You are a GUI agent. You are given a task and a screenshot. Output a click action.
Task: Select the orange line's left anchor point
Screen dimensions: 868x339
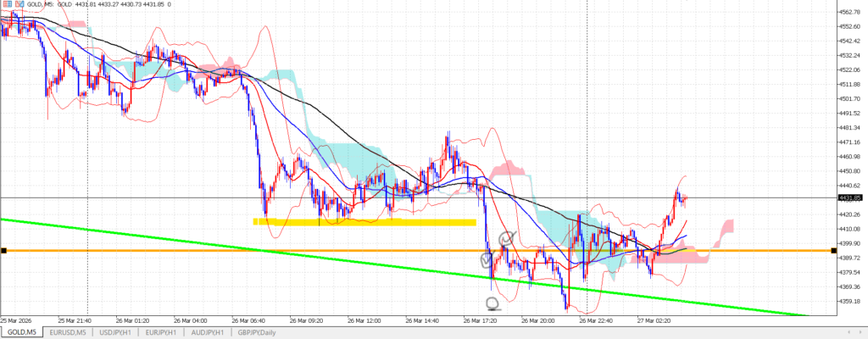tap(3, 251)
